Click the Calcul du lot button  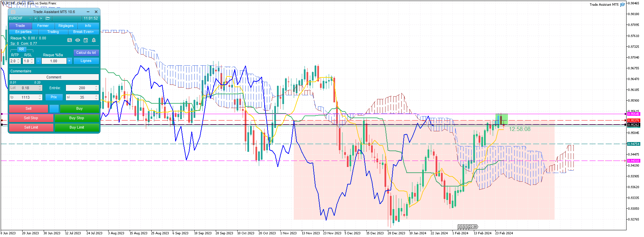point(86,53)
